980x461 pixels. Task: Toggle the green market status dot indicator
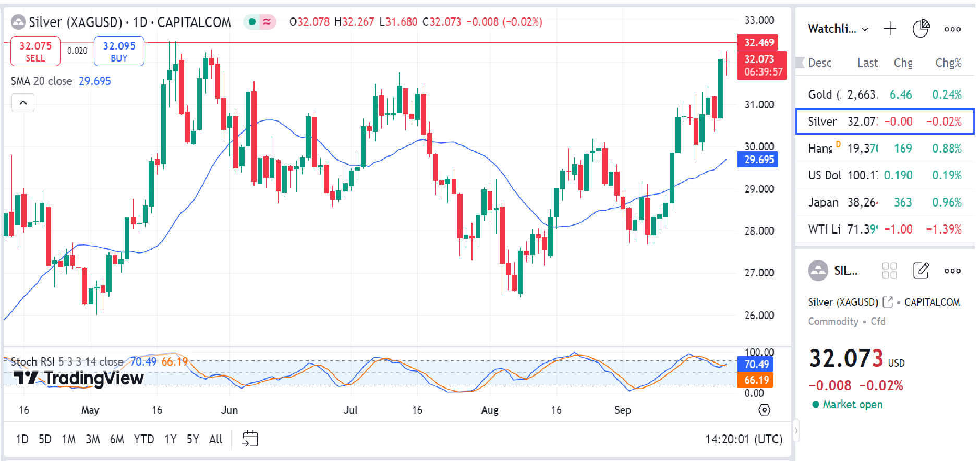(252, 22)
